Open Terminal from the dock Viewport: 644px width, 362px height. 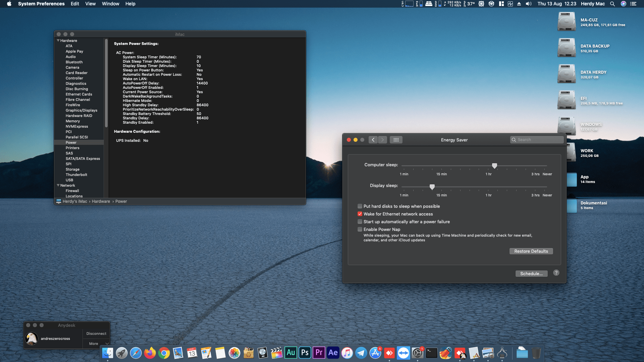point(432,353)
